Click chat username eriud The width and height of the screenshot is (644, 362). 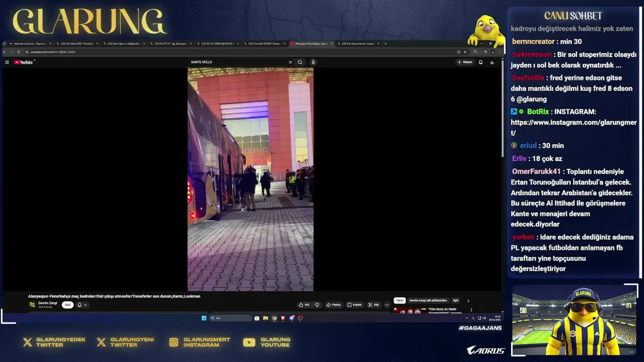click(528, 145)
